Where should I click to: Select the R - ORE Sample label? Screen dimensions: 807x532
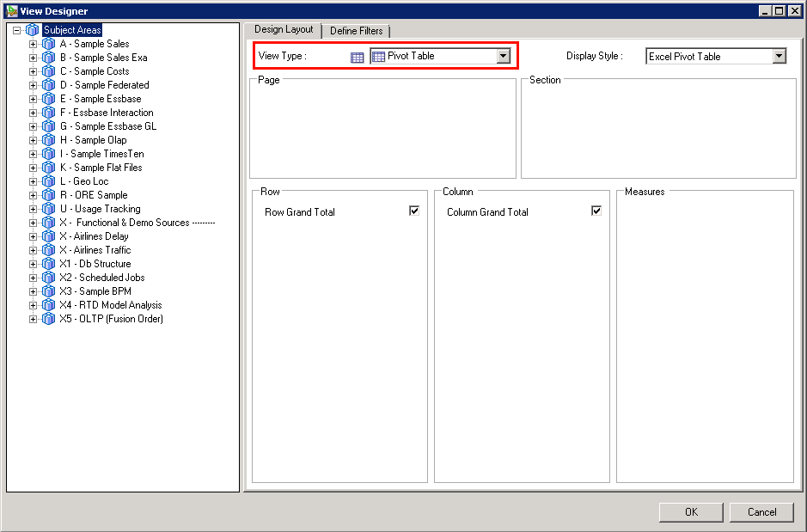[x=94, y=195]
